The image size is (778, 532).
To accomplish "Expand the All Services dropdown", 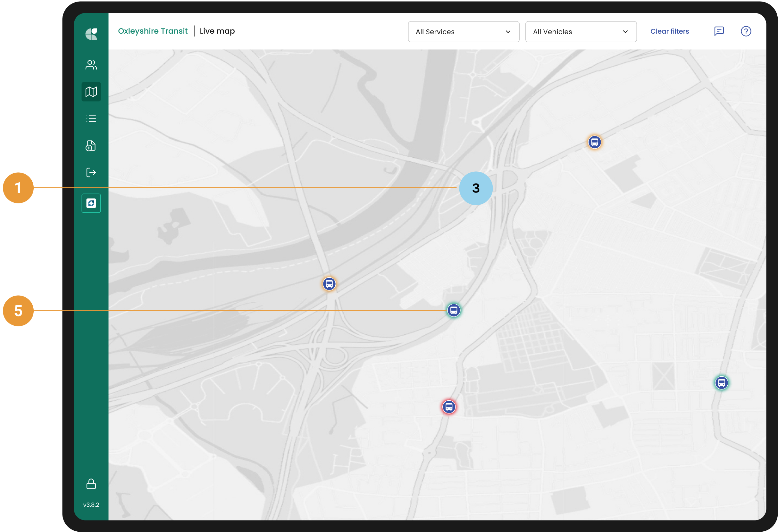I will [464, 32].
